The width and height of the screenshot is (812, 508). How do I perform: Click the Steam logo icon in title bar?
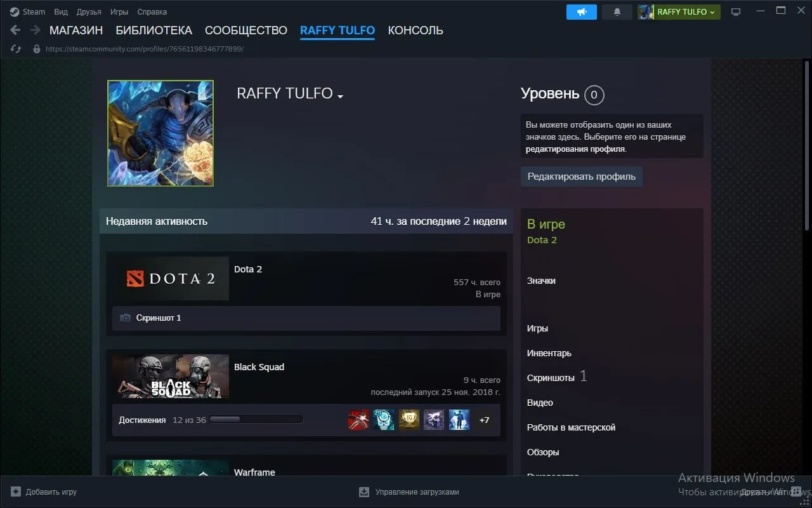15,11
